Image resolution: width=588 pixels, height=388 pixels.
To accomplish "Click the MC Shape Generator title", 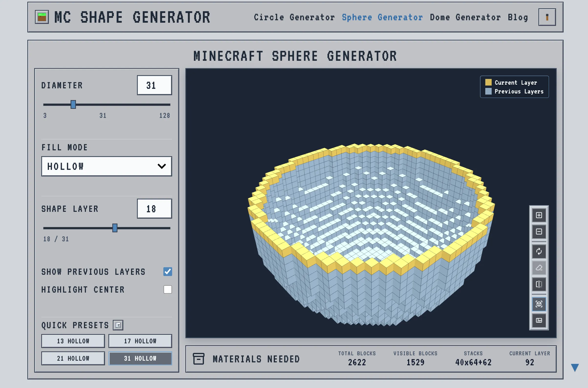I will click(x=132, y=17).
